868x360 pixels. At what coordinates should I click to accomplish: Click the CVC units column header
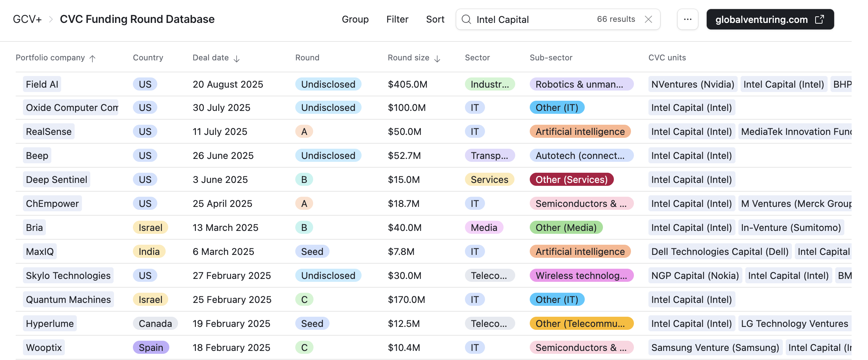(667, 58)
